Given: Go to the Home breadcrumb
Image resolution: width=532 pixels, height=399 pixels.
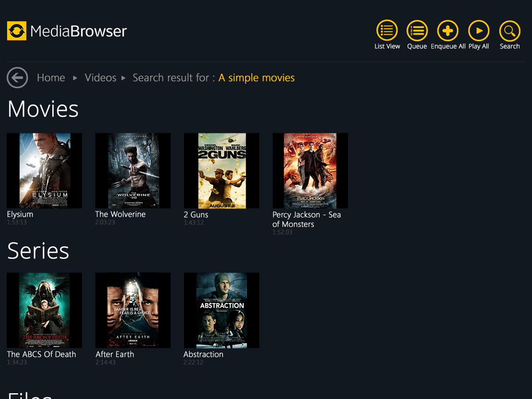Looking at the screenshot, I should (x=51, y=78).
